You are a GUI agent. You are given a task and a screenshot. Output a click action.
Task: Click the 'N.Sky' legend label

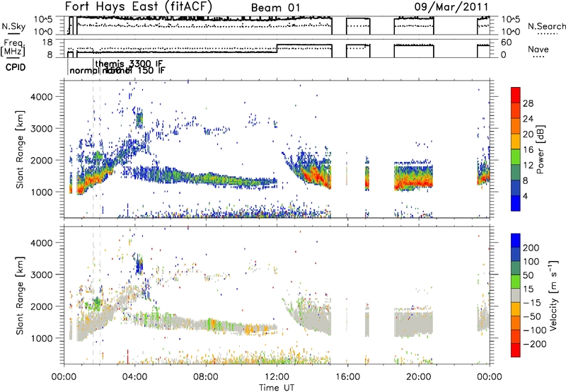pos(13,26)
